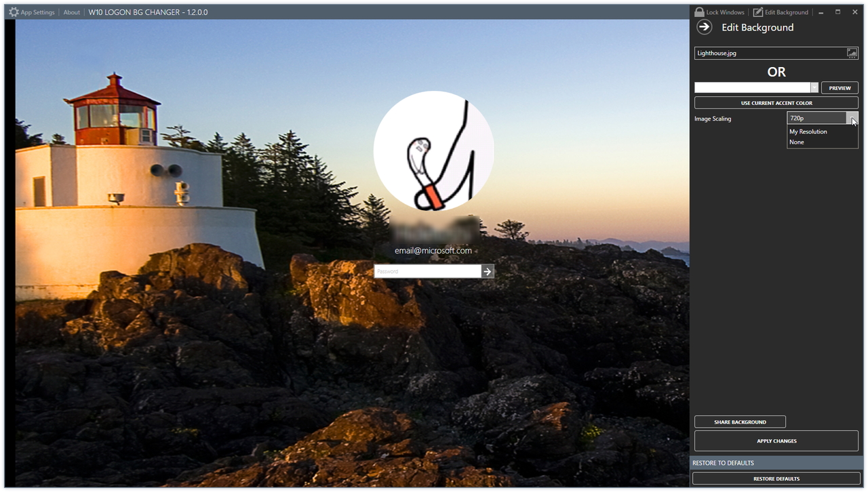Open the About menu
Viewport: 868px width, 492px height.
pyautogui.click(x=71, y=12)
